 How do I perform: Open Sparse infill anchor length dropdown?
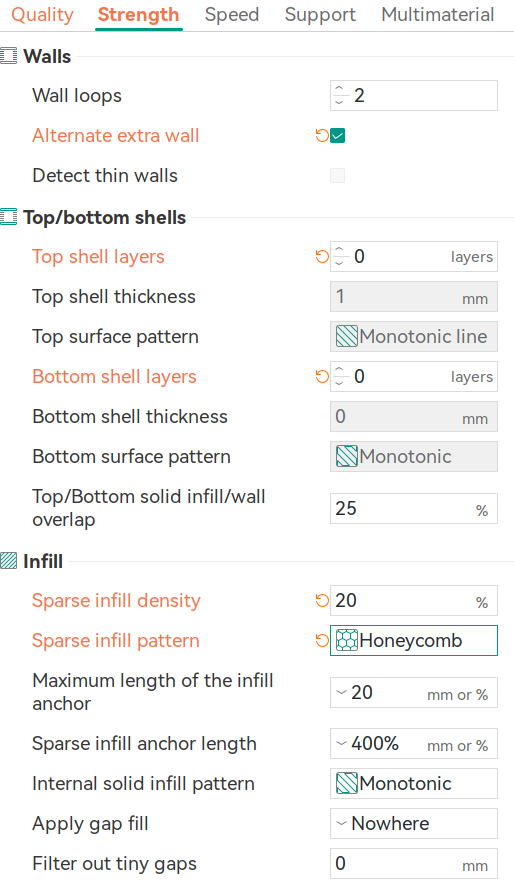pos(413,744)
